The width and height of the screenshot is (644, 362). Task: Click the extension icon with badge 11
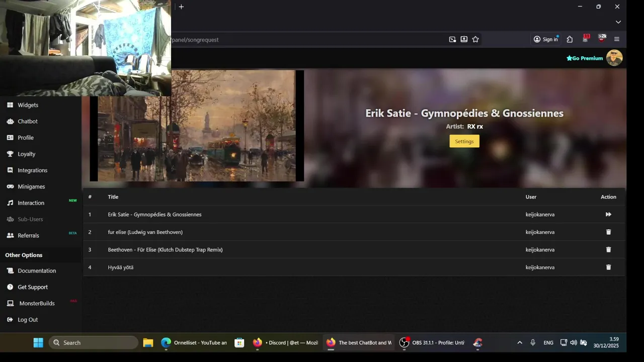585,39
